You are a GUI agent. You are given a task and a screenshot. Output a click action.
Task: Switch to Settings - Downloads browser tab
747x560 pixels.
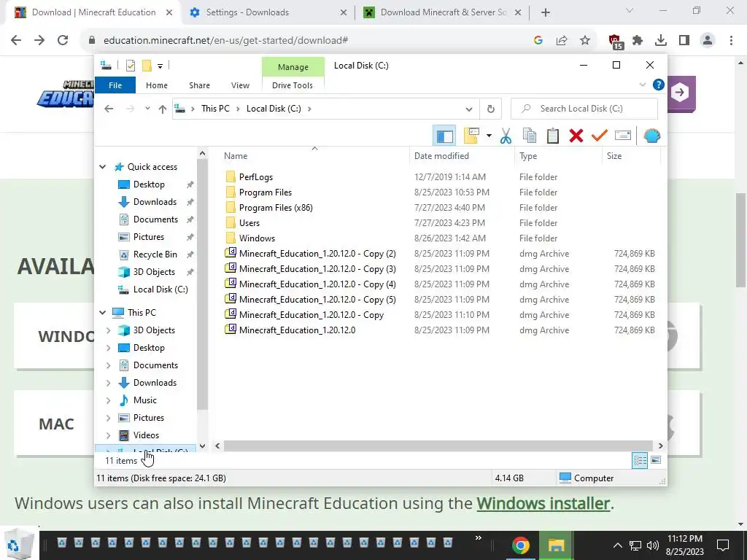click(267, 12)
